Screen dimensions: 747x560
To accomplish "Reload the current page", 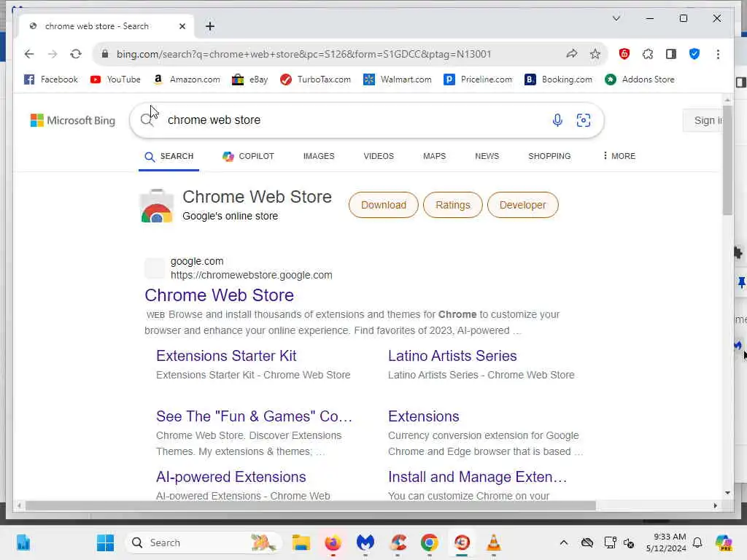I will (x=76, y=54).
